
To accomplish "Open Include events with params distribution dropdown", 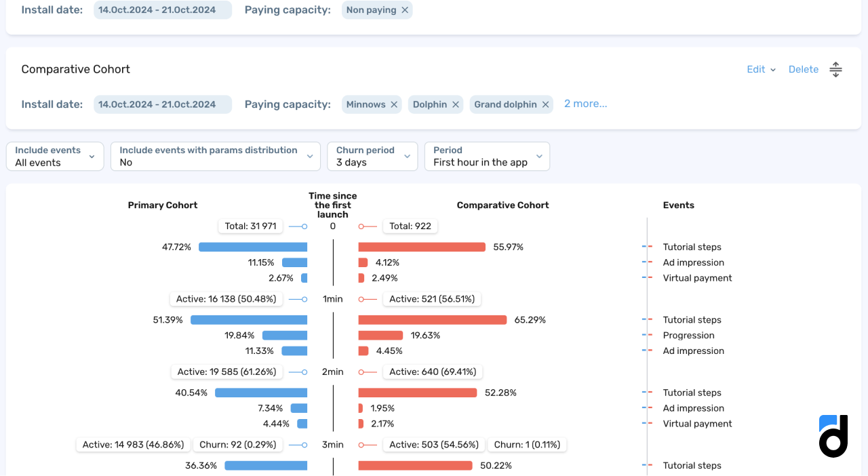I will point(215,156).
